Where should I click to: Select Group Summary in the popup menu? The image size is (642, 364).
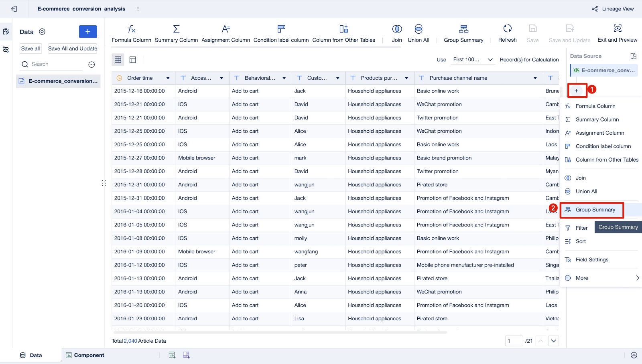pos(595,210)
